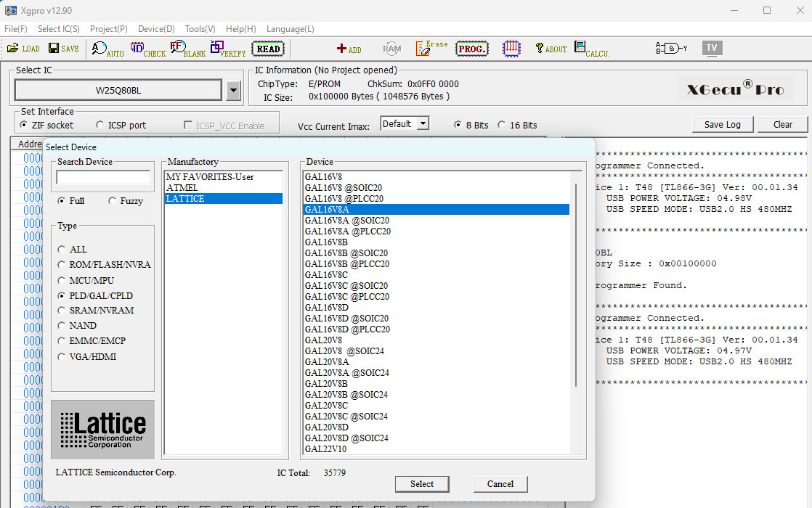This screenshot has height=508, width=812.
Task: Click the red plus ADD icon
Action: click(349, 49)
